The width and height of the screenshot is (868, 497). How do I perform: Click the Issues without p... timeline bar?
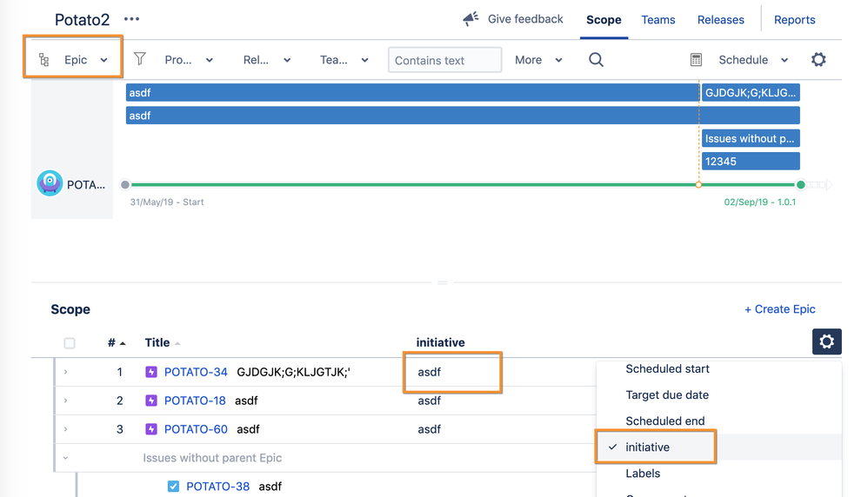click(751, 138)
